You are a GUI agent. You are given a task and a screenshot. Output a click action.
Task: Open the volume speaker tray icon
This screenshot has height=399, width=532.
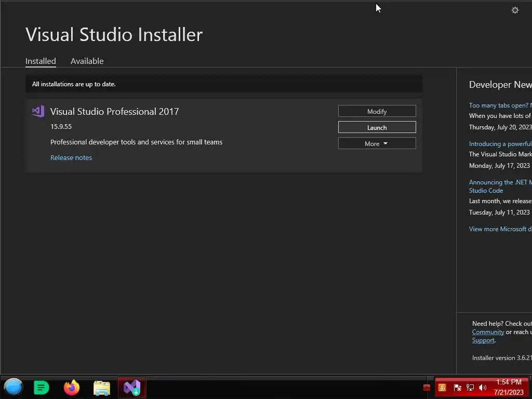[483, 388]
